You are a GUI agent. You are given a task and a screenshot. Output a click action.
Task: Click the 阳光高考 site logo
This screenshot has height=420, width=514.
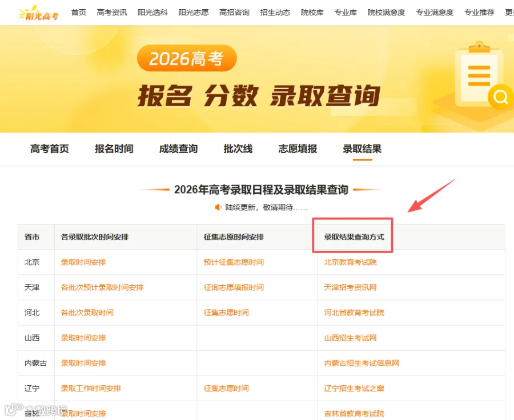pyautogui.click(x=38, y=13)
